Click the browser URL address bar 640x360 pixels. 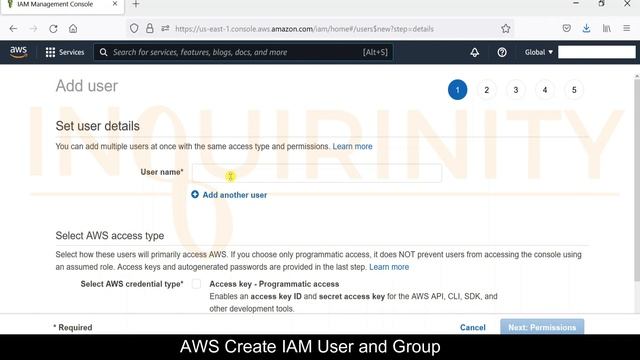click(x=304, y=29)
